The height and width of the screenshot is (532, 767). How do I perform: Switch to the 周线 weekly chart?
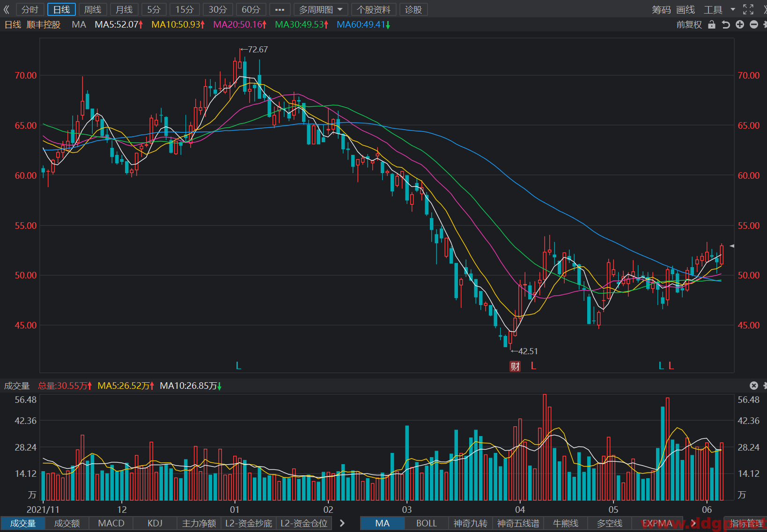coord(92,9)
